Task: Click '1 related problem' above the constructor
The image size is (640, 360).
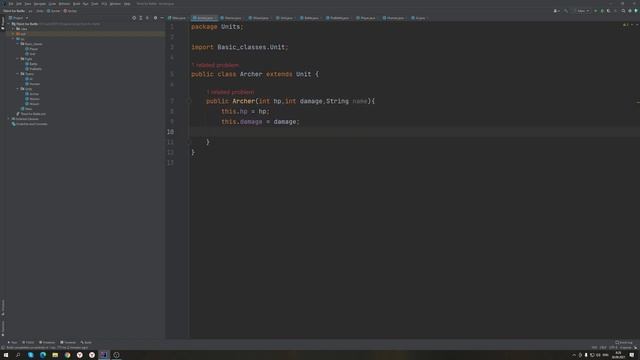Action: [x=231, y=92]
